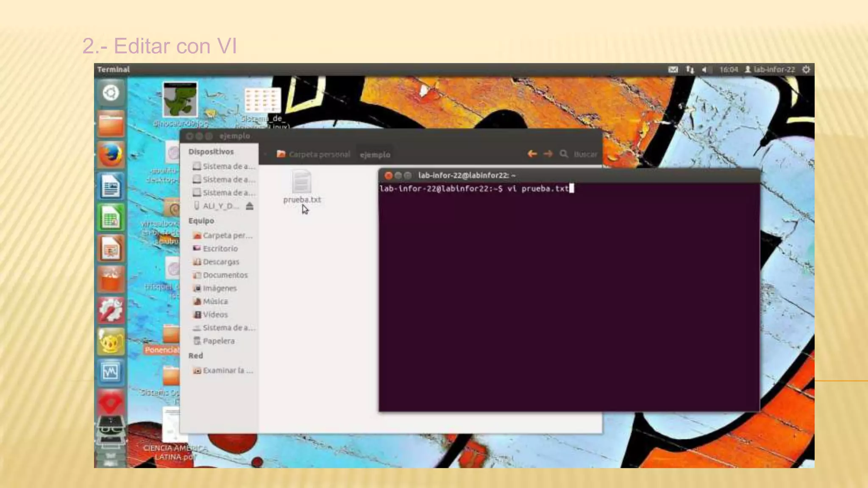Viewport: 868px width, 488px height.
Task: Open LibreOffice Calc from the launcher
Action: coord(111,218)
